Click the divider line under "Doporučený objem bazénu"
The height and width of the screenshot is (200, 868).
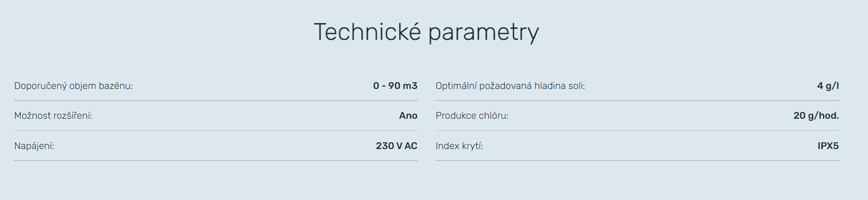pos(216,100)
